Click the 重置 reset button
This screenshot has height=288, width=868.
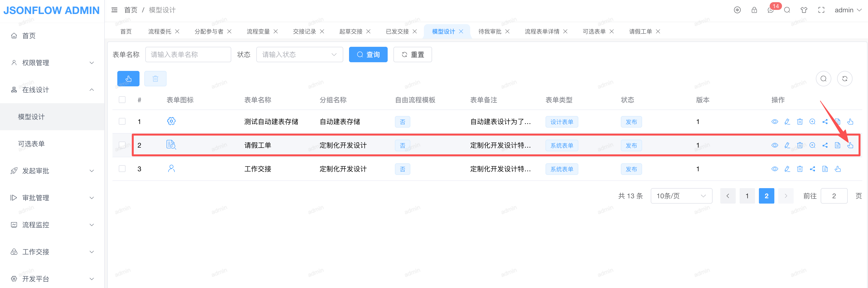click(x=413, y=55)
